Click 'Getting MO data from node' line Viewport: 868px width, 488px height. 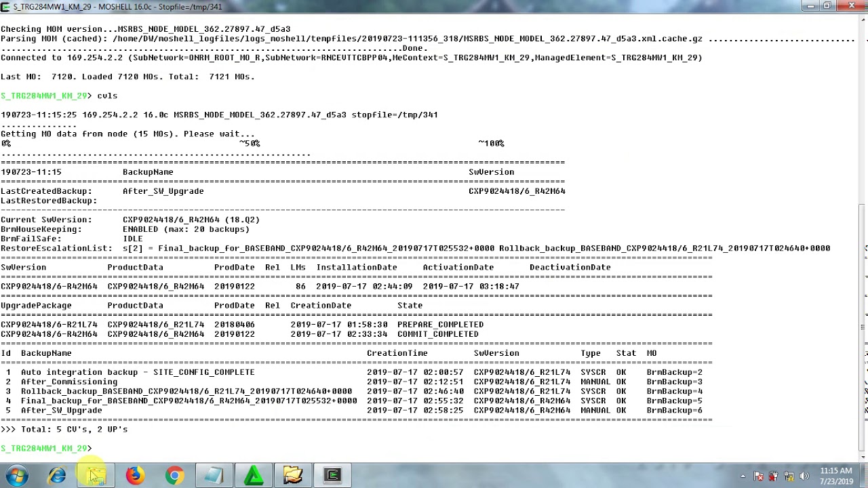(127, 134)
